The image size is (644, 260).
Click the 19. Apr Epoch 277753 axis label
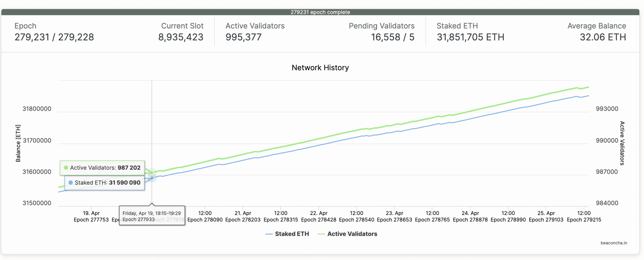click(91, 217)
